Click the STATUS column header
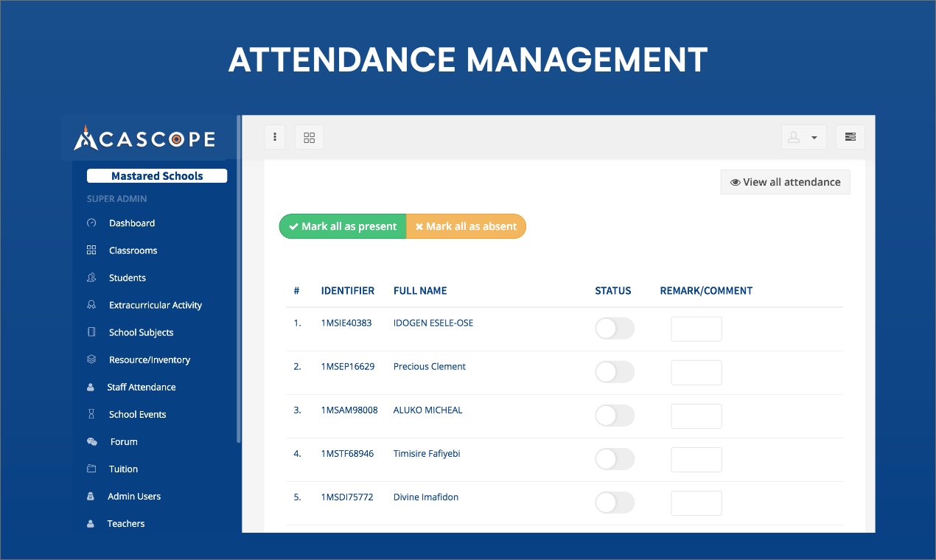This screenshot has width=936, height=560. pos(613,290)
